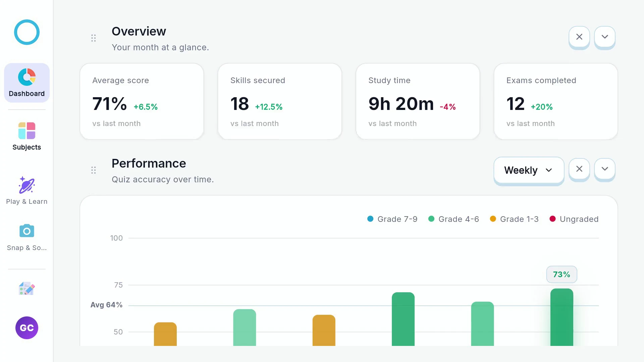
Task: Click 'Quiz accuracy over time.' subtitle
Action: point(163,180)
